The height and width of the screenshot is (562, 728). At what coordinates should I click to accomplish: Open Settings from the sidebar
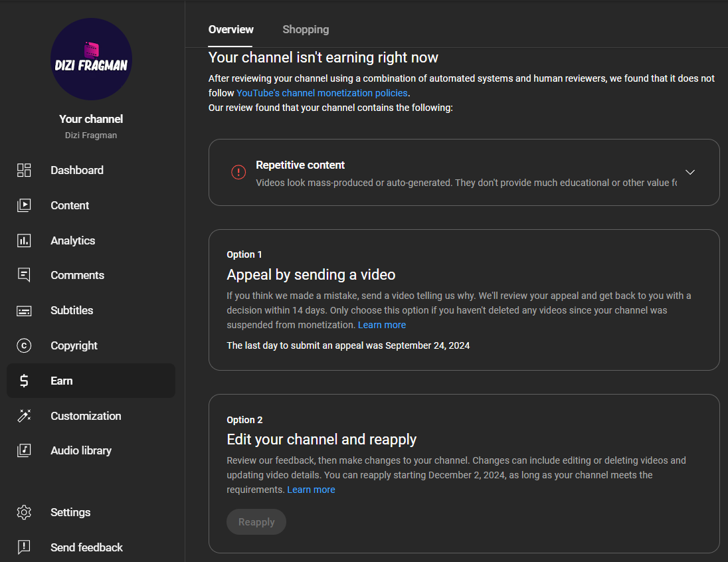(x=91, y=512)
